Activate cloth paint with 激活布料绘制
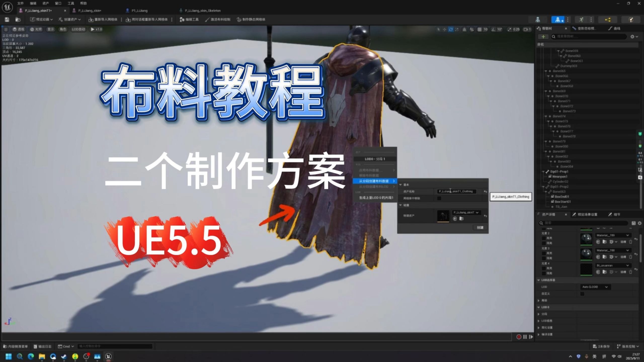The height and width of the screenshot is (362, 644). click(x=217, y=19)
